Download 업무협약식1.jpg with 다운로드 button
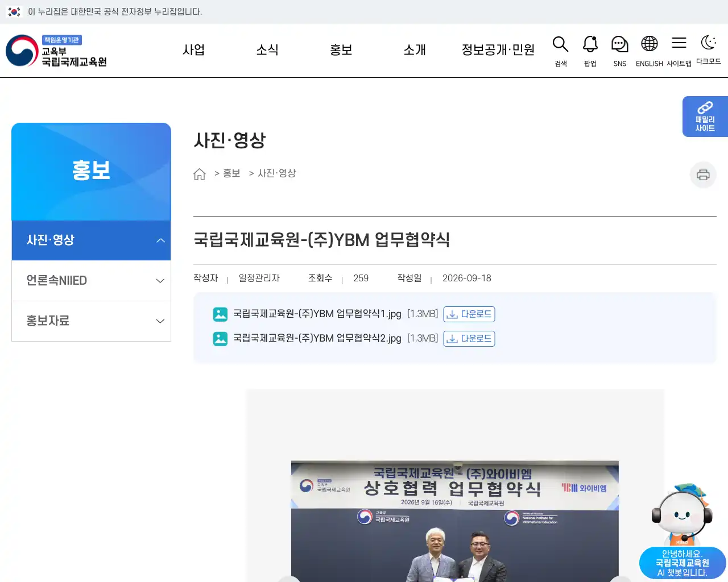Screen dimensions: 728x582 tap(469, 314)
